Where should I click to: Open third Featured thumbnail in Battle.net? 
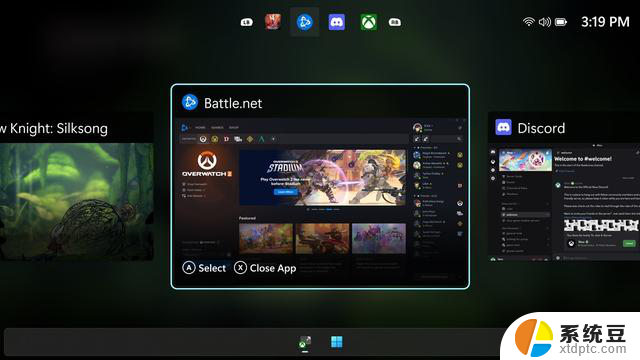(379, 238)
